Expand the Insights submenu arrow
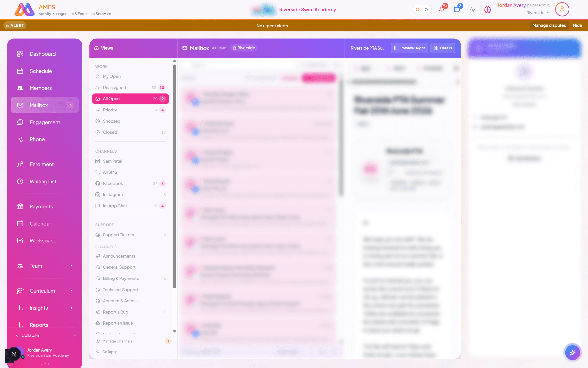 [x=71, y=308]
